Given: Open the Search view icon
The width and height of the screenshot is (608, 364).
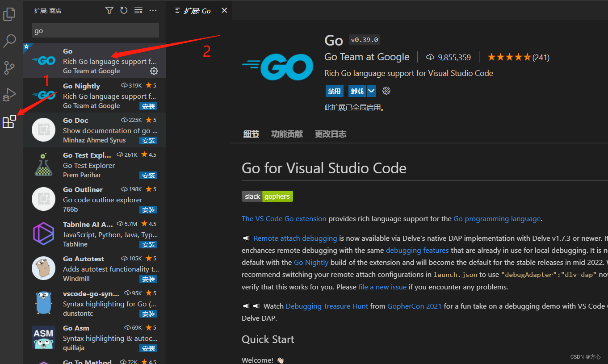Looking at the screenshot, I should coord(9,41).
